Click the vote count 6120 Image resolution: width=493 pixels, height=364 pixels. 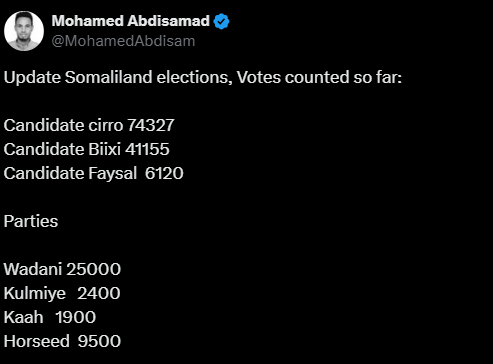click(164, 173)
